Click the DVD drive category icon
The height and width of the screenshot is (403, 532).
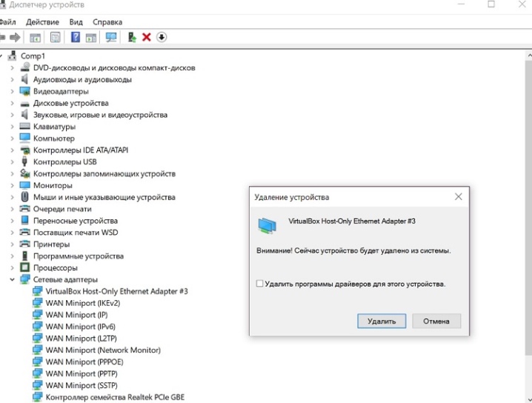[x=24, y=67]
